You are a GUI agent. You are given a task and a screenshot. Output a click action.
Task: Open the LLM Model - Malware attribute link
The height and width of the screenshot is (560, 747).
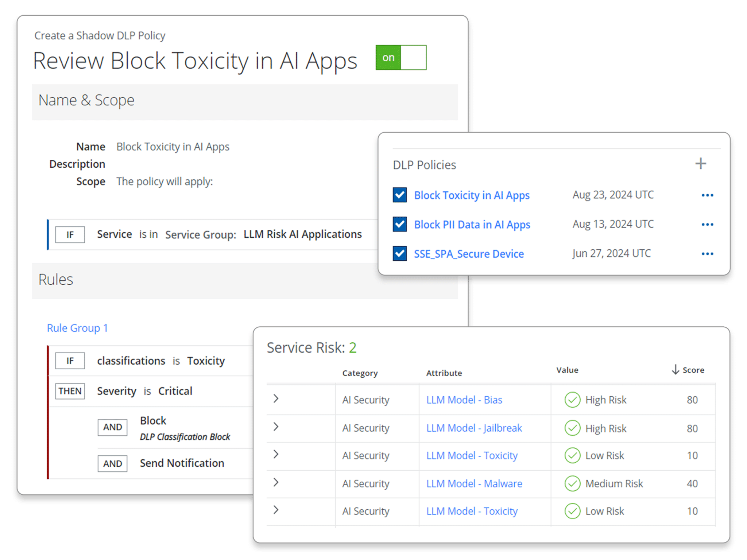pos(474,484)
